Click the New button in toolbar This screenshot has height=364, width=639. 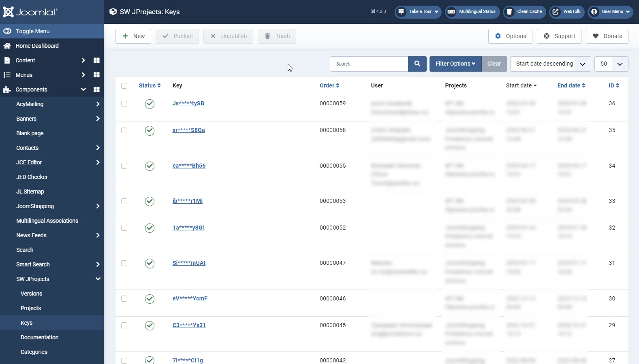tap(133, 36)
